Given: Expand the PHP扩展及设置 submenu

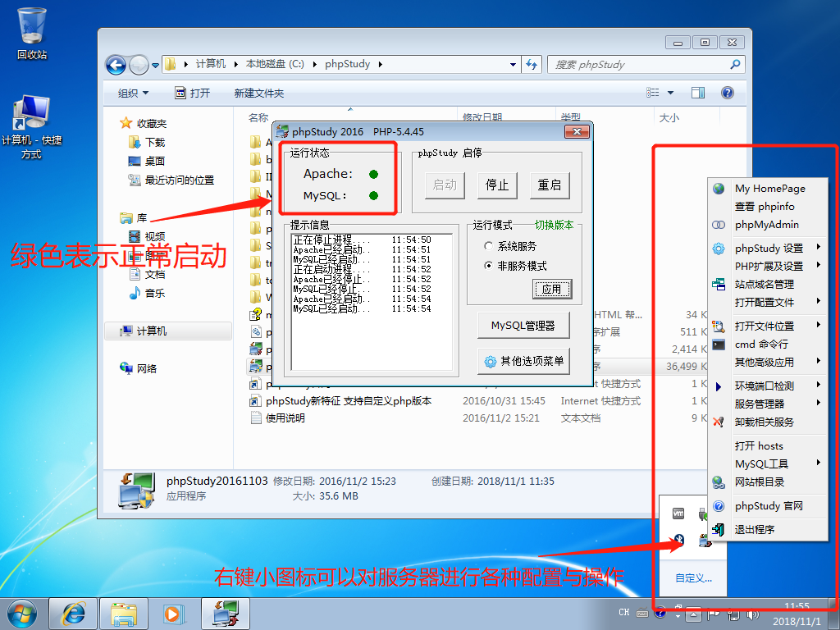Looking at the screenshot, I should pyautogui.click(x=818, y=265).
